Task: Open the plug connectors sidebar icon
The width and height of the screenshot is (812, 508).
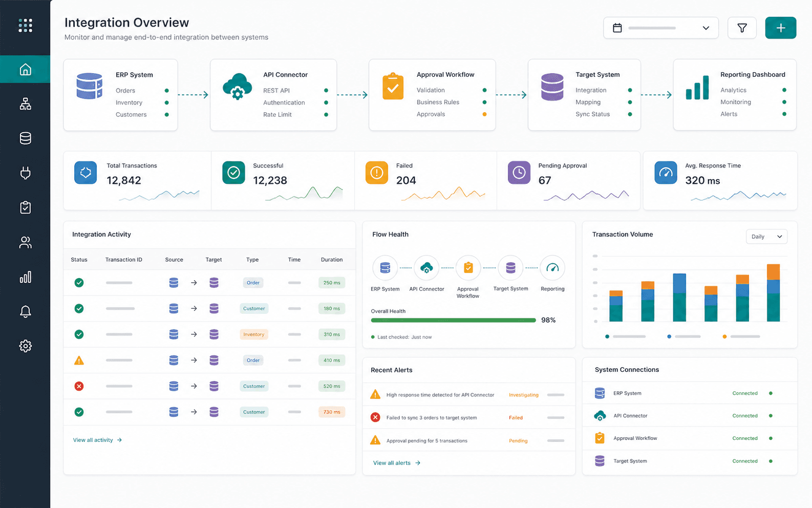Action: [x=25, y=173]
